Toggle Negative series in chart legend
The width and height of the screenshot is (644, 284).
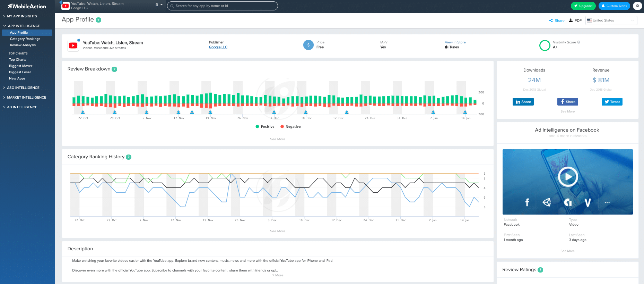click(290, 127)
